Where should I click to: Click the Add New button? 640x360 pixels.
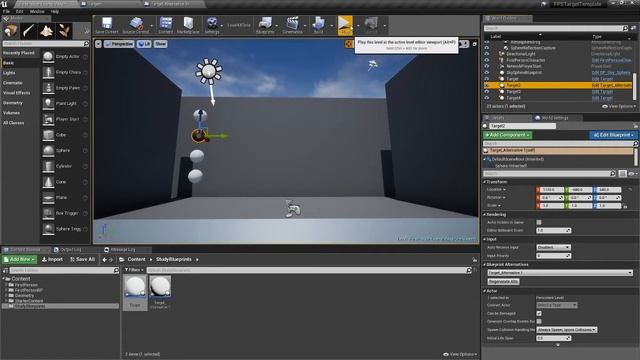19,260
